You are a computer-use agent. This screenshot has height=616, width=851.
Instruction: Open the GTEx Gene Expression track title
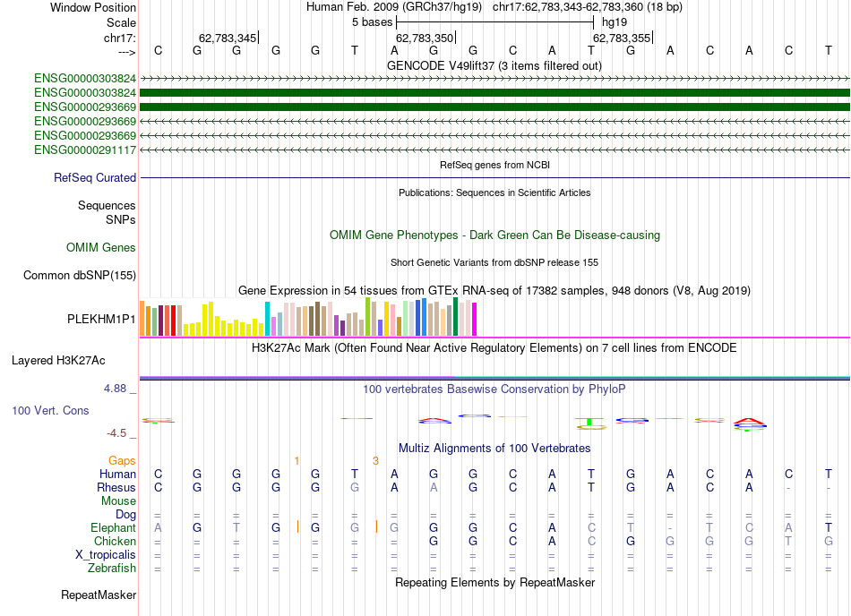pyautogui.click(x=494, y=291)
